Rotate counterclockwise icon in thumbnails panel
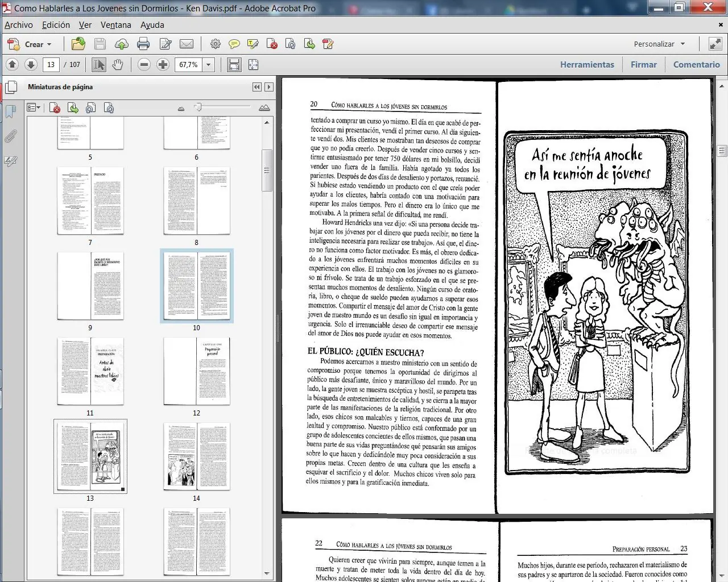Image resolution: width=728 pixels, height=582 pixels. (x=90, y=108)
